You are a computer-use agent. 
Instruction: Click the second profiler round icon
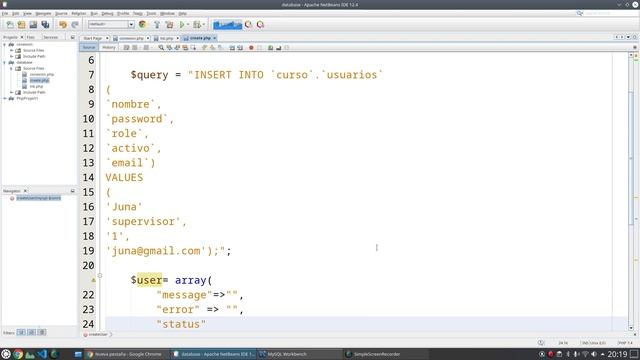click(x=260, y=24)
